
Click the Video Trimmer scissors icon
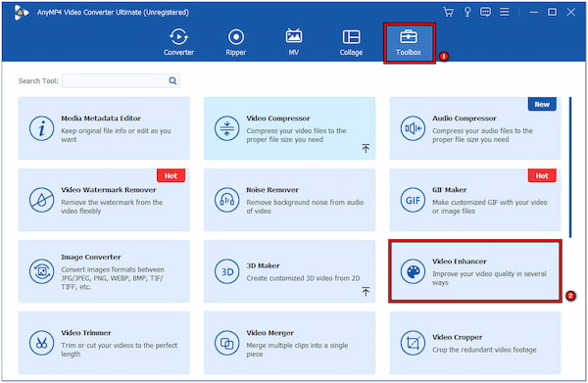point(41,343)
